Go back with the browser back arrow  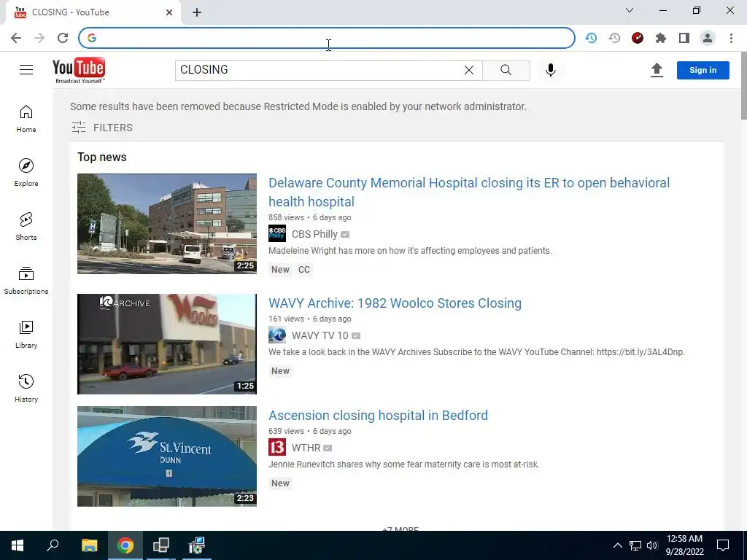tap(16, 38)
